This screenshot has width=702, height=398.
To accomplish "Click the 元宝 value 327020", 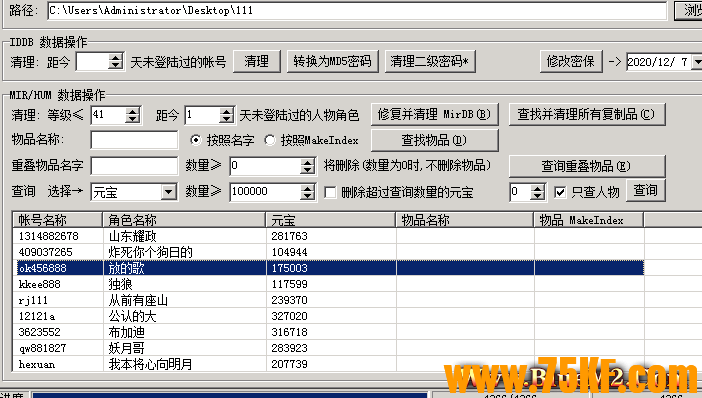I will point(289,316).
